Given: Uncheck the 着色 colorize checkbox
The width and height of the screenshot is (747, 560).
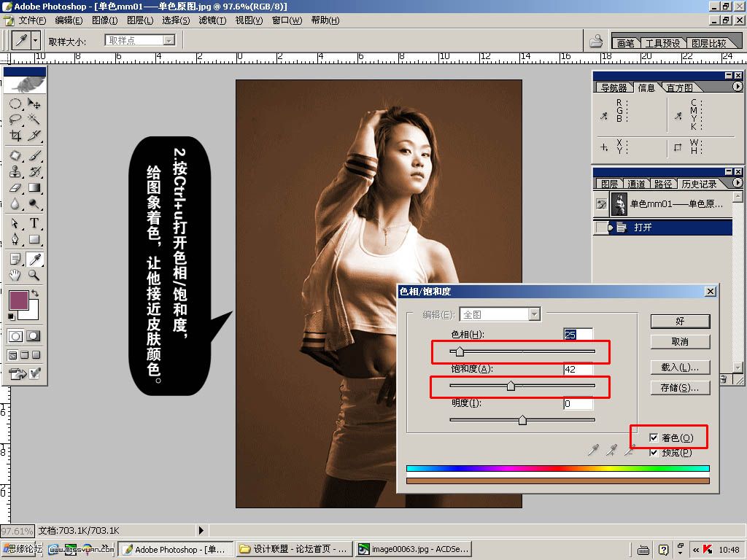Looking at the screenshot, I should point(654,437).
